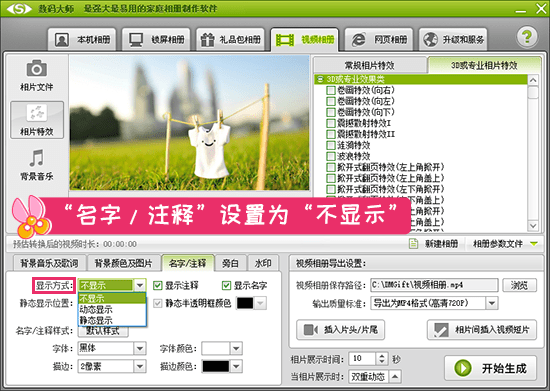Open the 网页相册 tab
The image size is (550, 391).
pyautogui.click(x=379, y=40)
